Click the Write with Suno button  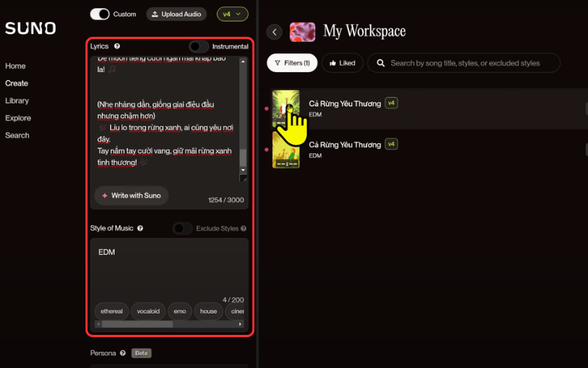pos(132,196)
